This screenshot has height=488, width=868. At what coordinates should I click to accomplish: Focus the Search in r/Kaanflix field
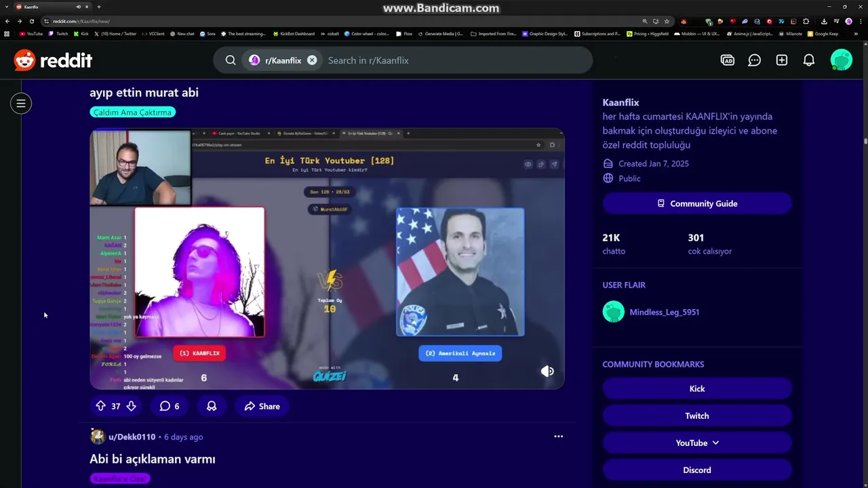coord(457,60)
